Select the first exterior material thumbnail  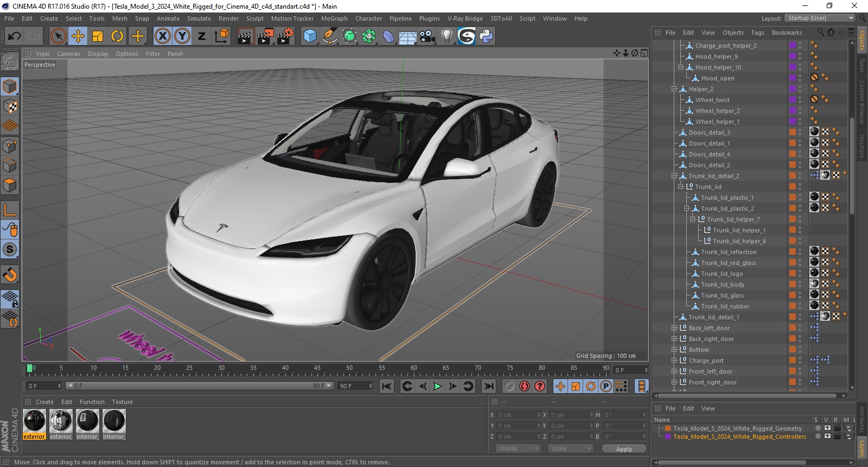(34, 421)
